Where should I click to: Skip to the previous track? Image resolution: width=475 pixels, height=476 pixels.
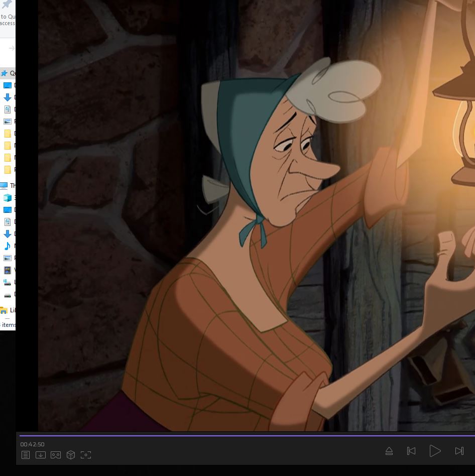(411, 451)
